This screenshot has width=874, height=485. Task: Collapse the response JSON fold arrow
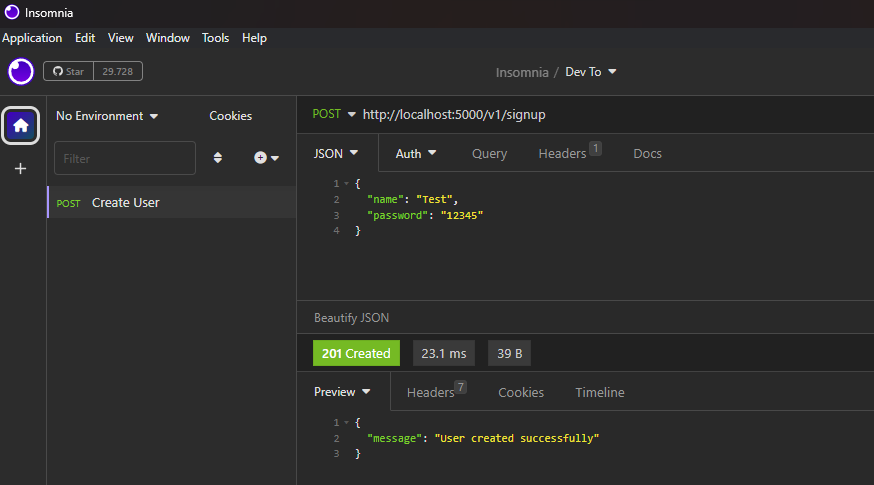point(346,423)
